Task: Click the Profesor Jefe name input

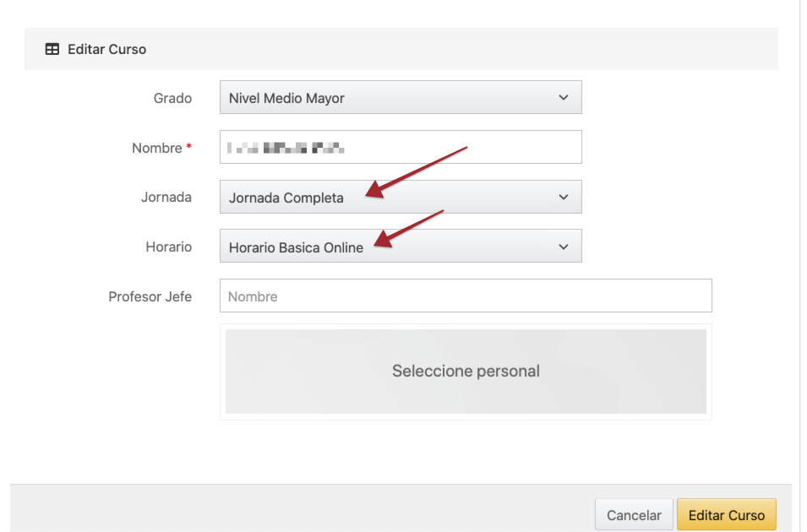Action: tap(466, 295)
